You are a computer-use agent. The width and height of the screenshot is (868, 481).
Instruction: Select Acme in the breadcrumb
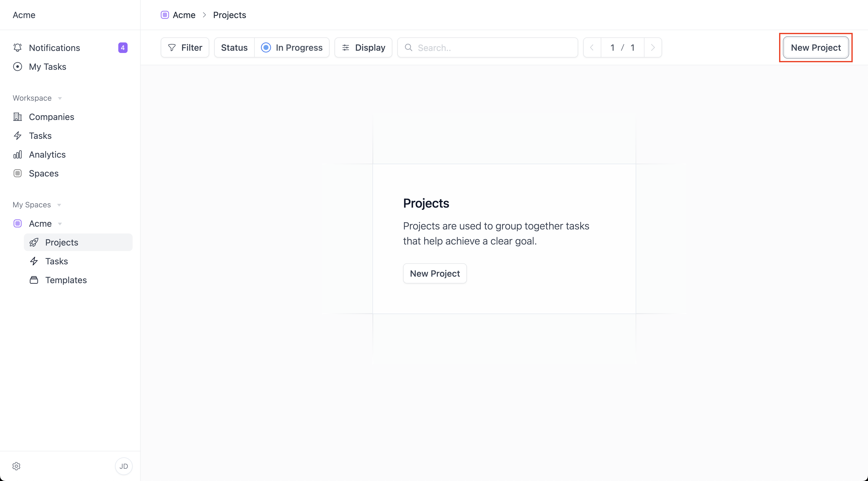pos(184,15)
